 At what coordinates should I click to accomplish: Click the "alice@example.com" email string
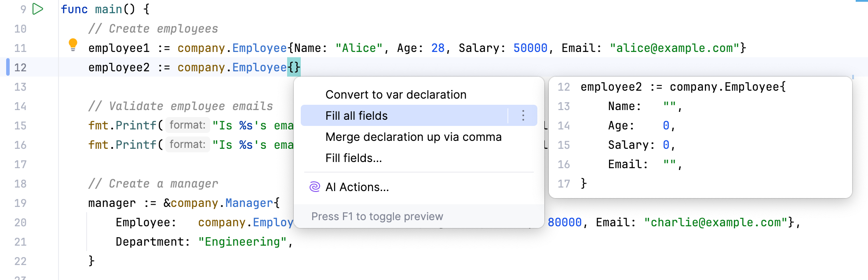(675, 48)
